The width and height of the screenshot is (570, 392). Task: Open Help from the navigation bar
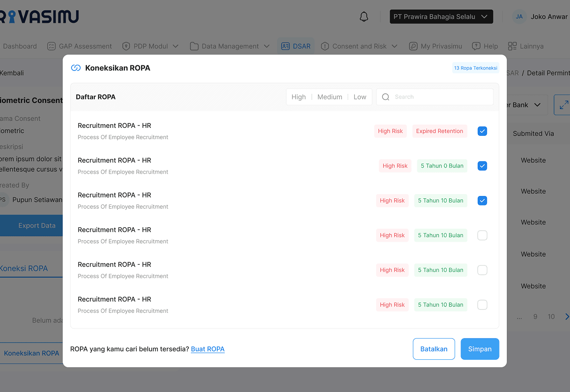(x=484, y=46)
